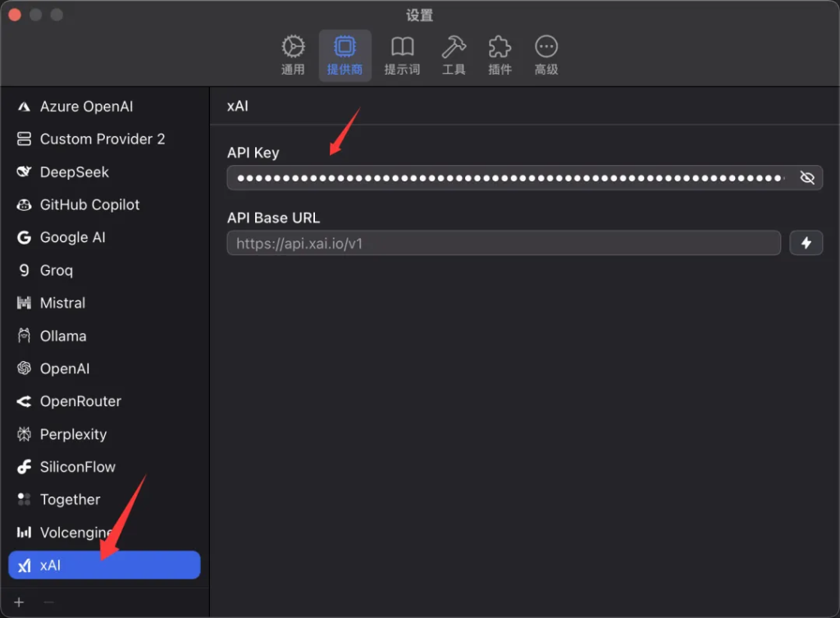
Task: Click the xAI logo icon
Action: coord(24,565)
